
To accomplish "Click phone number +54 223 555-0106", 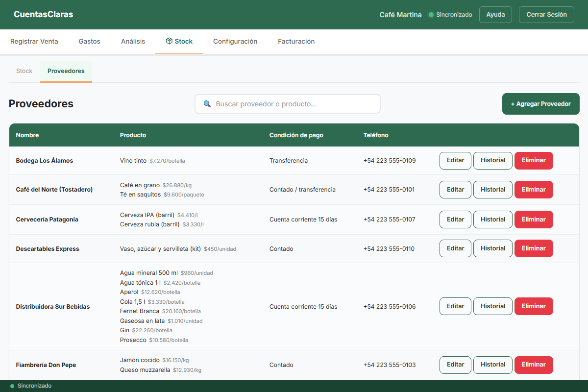I will tap(390, 307).
